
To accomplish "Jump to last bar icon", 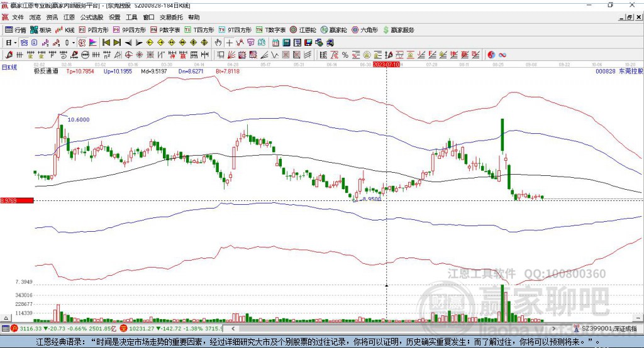I will tap(117, 43).
